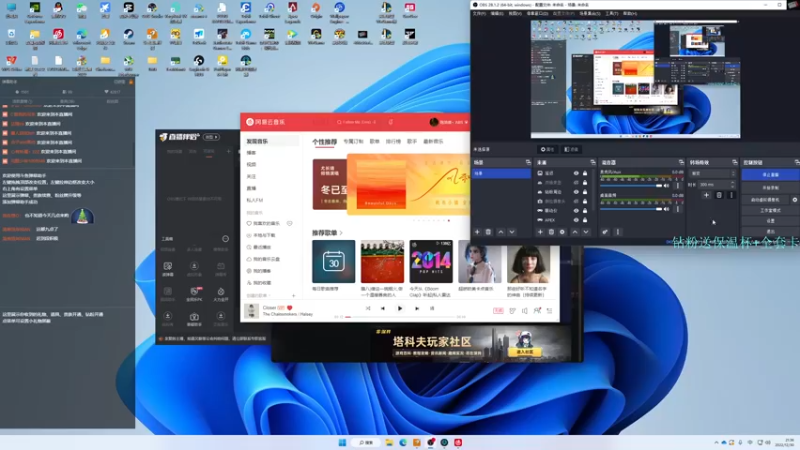Toggle visibility of the image-icon source

(576, 173)
